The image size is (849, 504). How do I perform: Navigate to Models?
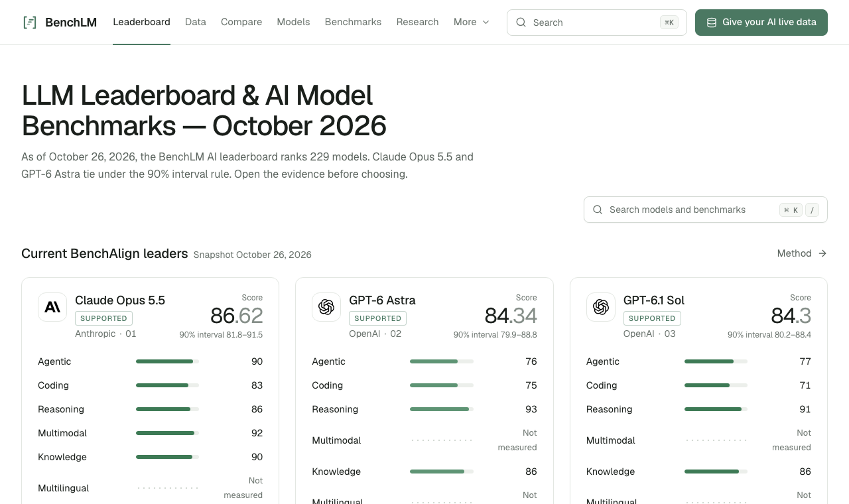[x=293, y=22]
